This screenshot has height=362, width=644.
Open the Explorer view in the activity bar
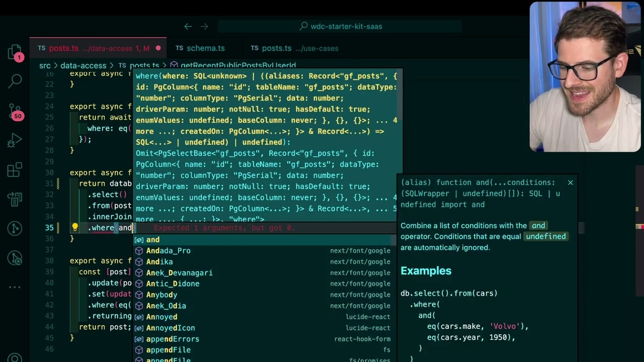[15, 52]
